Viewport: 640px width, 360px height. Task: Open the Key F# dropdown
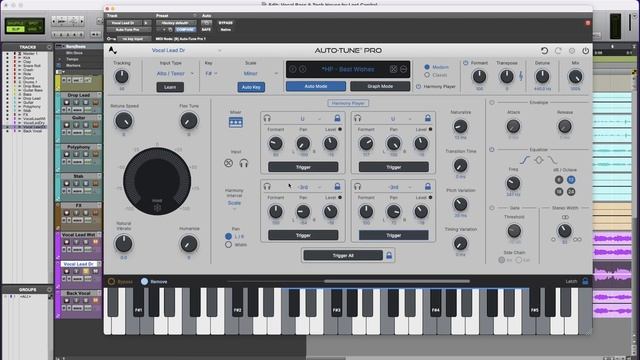pos(211,73)
